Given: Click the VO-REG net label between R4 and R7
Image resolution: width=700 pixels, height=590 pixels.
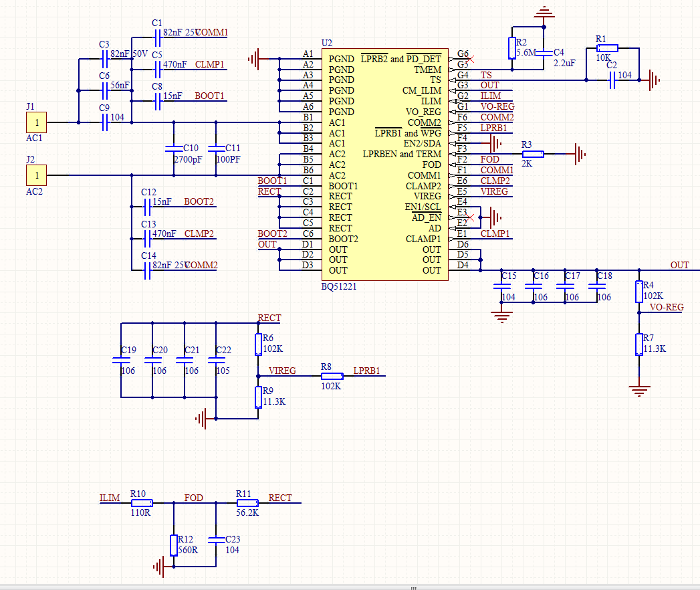Looking at the screenshot, I should click(667, 307).
